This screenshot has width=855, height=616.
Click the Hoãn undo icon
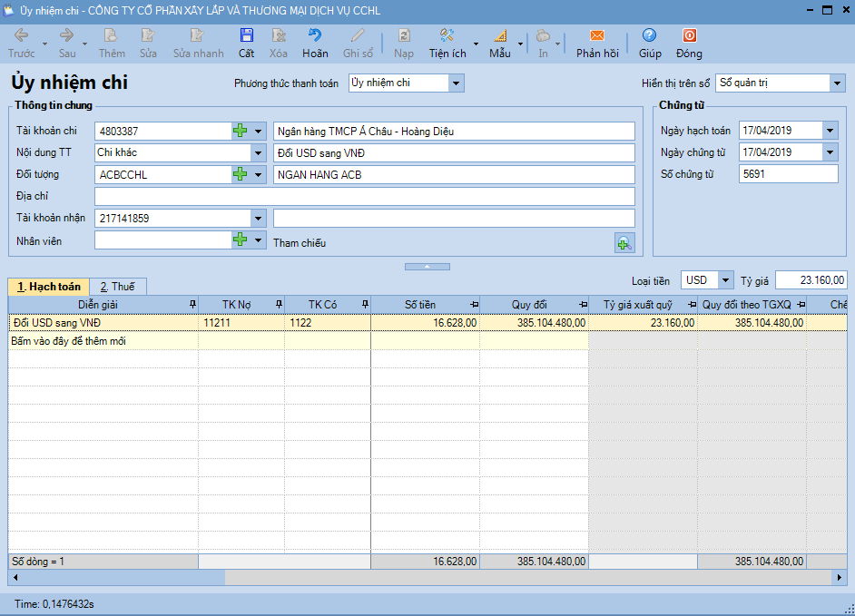pyautogui.click(x=315, y=36)
